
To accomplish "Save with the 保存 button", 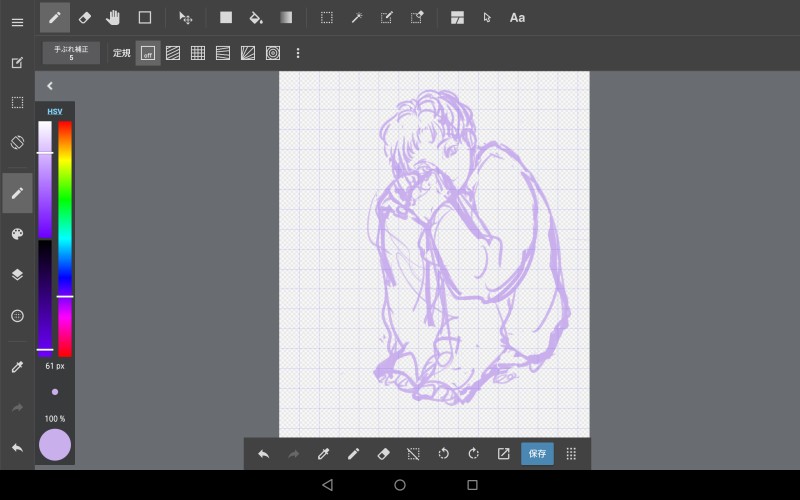I will 537,454.
